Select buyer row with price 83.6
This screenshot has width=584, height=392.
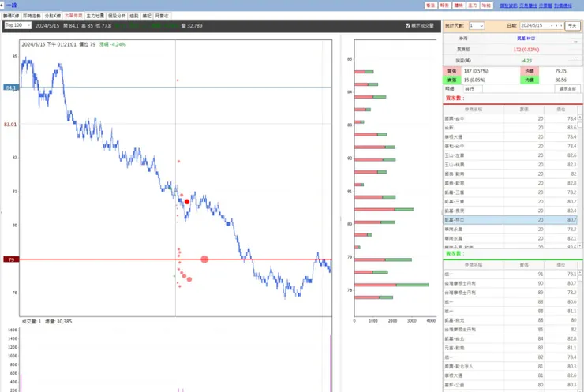511,128
